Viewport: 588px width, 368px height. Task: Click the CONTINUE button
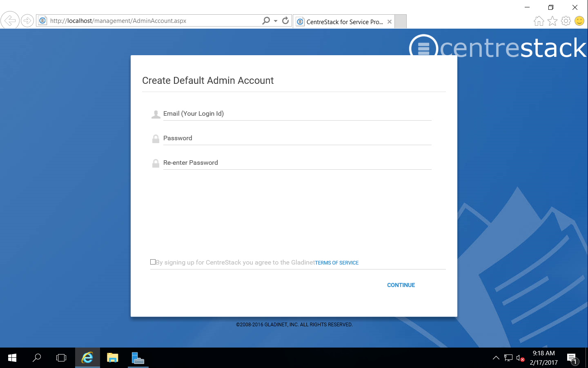pos(401,285)
